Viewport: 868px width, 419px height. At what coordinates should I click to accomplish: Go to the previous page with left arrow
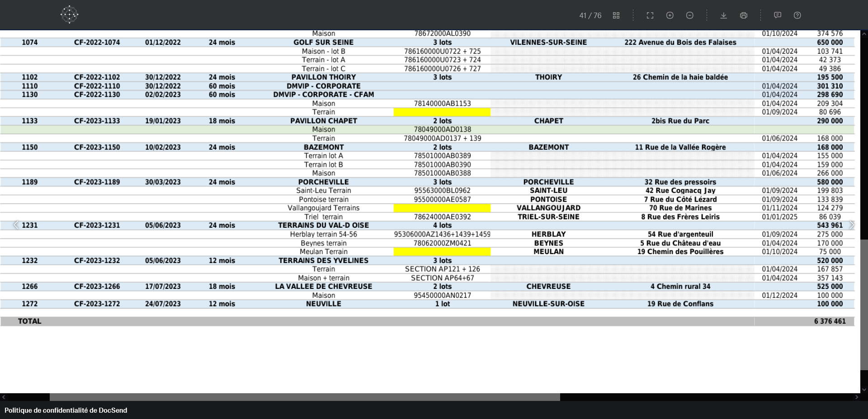(16, 225)
